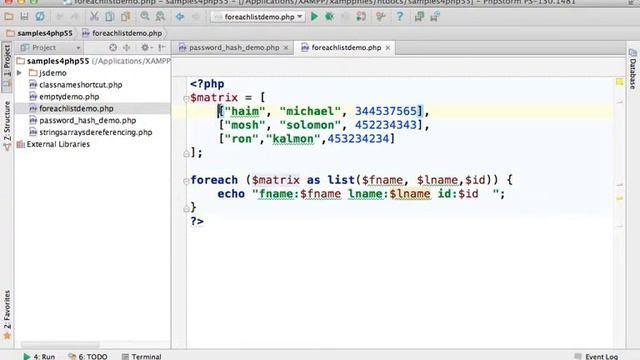Expand the jsdemo folder
The width and height of the screenshot is (640, 360).
tap(19, 73)
